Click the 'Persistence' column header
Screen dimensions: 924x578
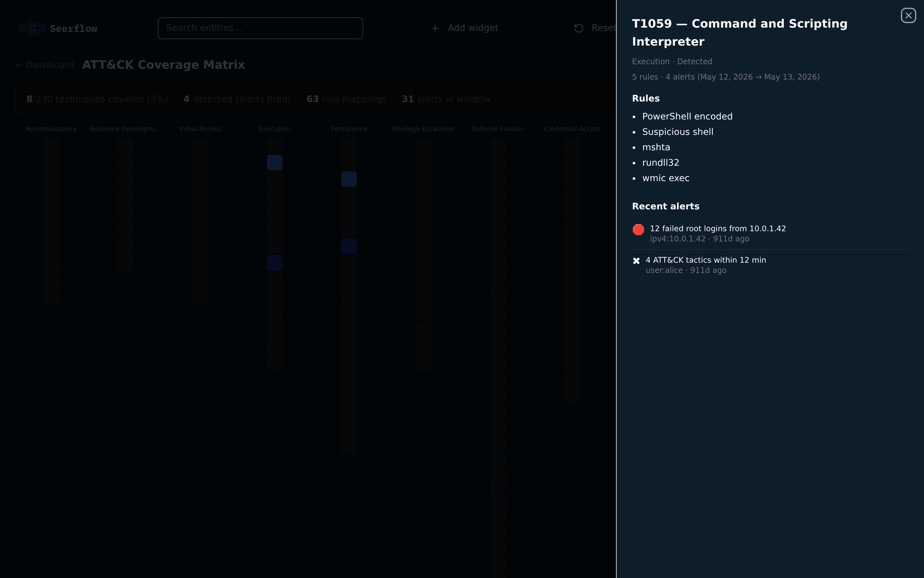(349, 129)
